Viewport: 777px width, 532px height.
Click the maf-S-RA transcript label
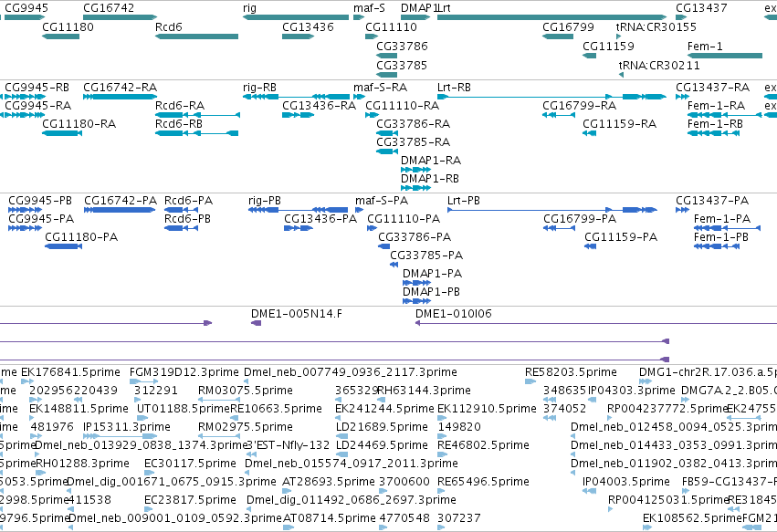tap(380, 88)
